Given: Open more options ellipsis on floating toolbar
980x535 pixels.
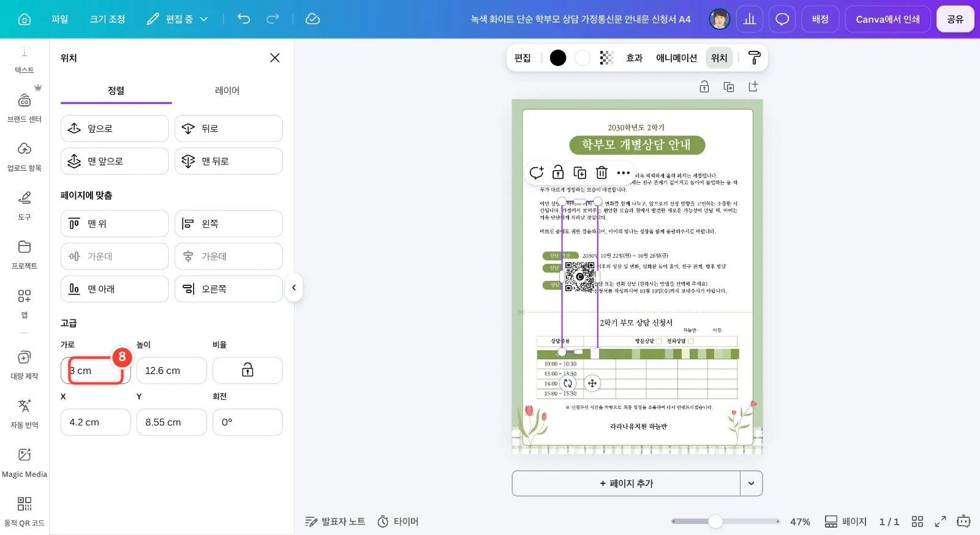Looking at the screenshot, I should pos(624,173).
